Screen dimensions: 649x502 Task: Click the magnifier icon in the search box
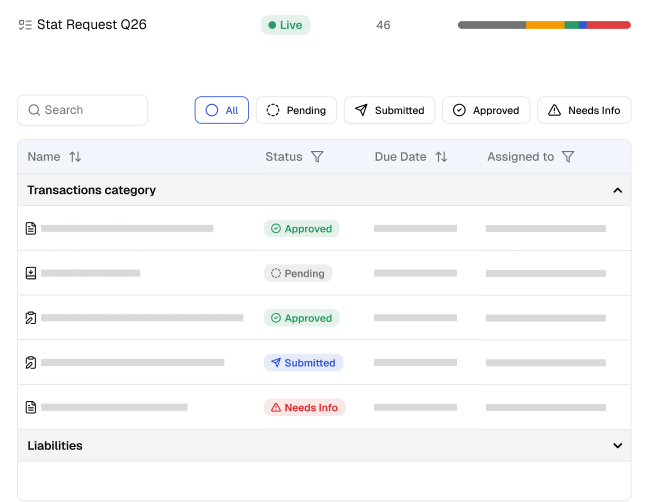pyautogui.click(x=34, y=110)
